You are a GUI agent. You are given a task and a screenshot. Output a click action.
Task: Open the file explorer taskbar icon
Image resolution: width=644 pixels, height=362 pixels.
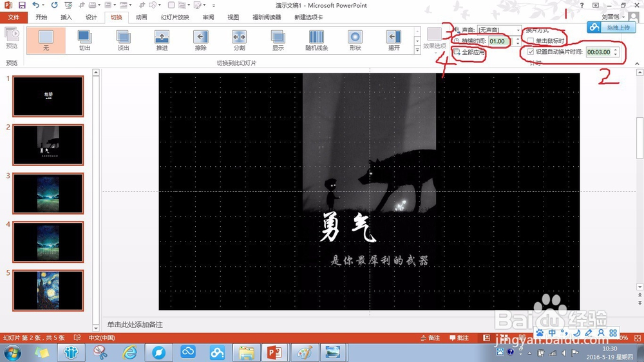pos(247,352)
